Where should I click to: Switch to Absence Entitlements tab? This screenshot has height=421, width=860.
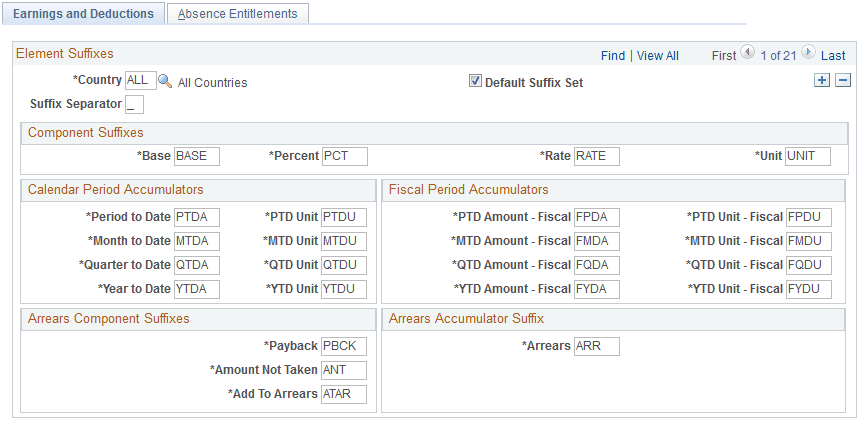point(238,14)
